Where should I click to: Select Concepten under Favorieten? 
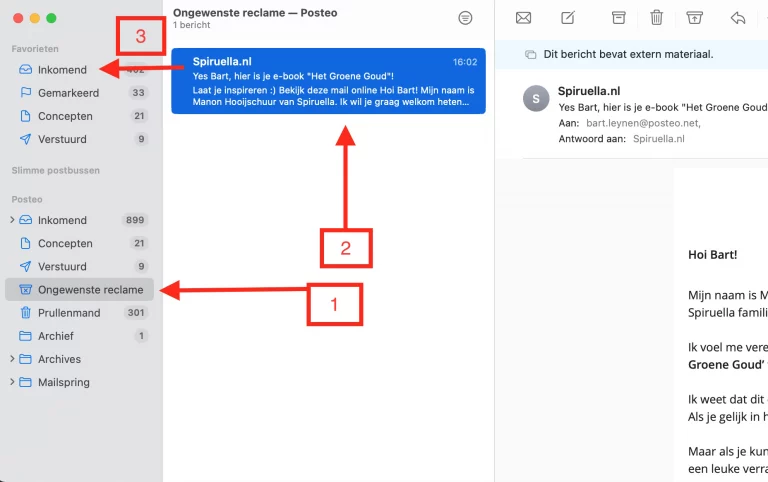click(x=80, y=116)
